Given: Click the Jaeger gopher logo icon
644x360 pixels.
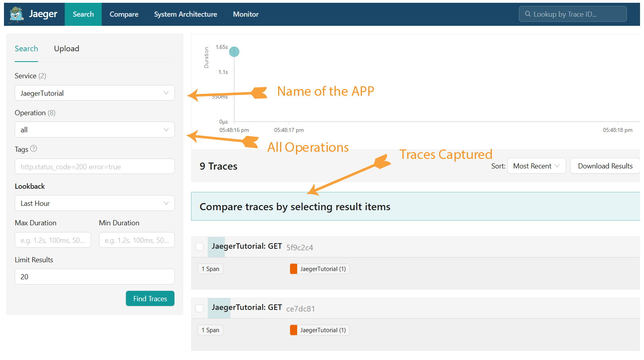Looking at the screenshot, I should point(16,15).
